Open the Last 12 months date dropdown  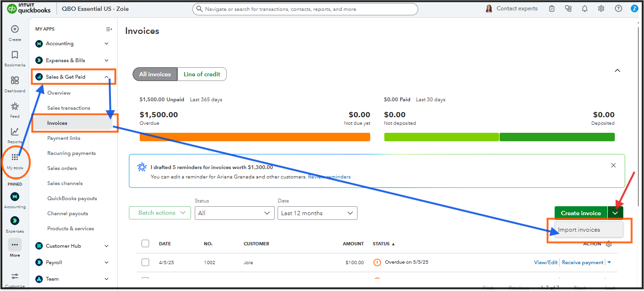coord(317,213)
